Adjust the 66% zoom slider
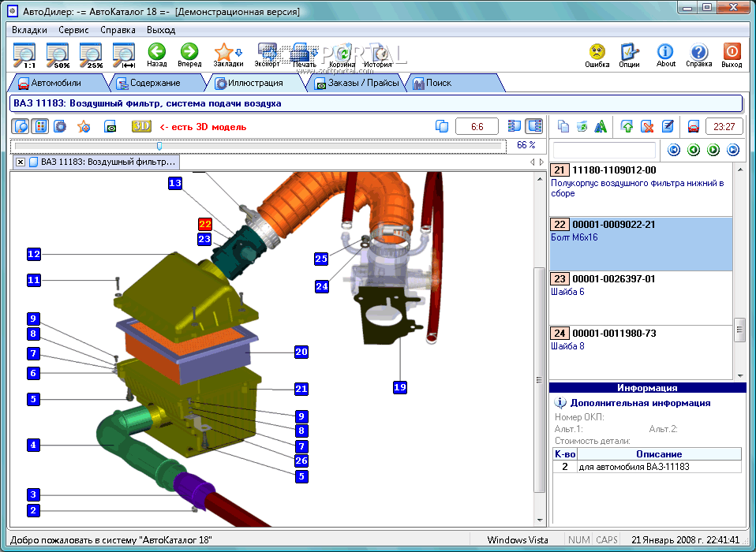Viewport: 756px width, 552px height. coord(159,145)
